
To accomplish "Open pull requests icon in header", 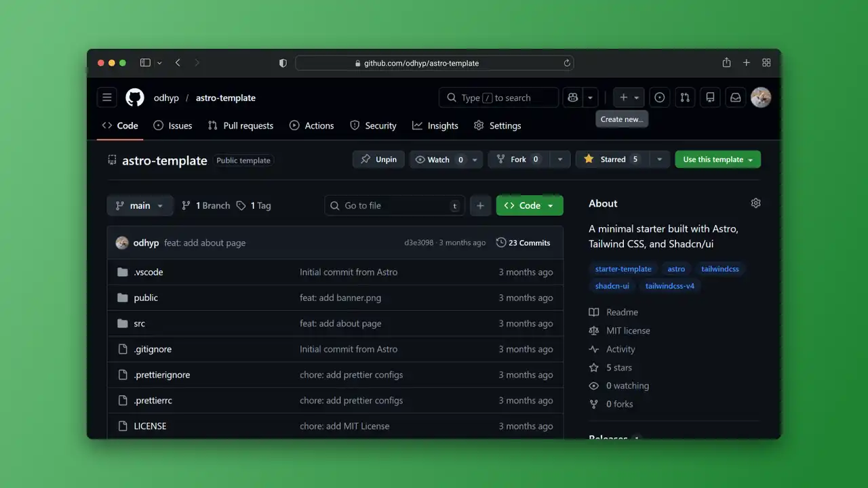I will click(685, 98).
